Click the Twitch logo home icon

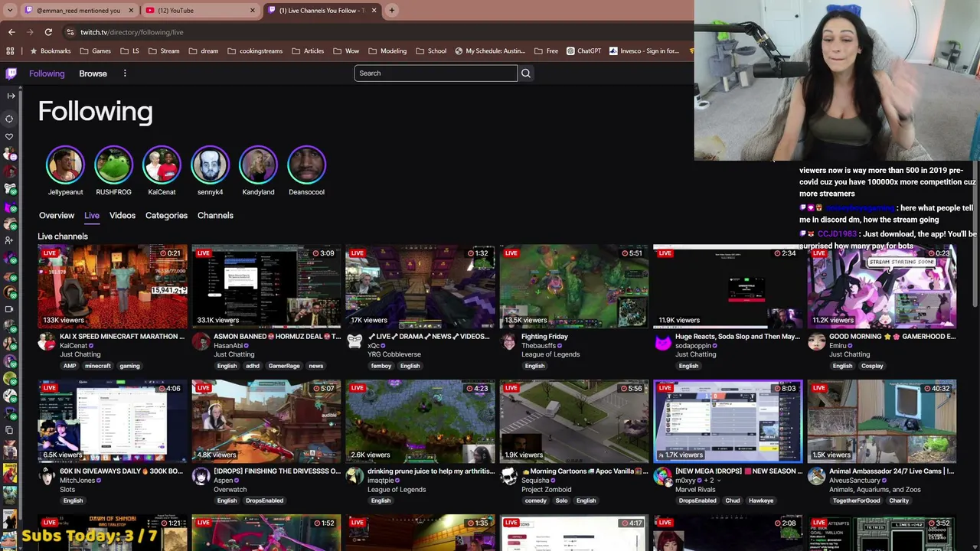tap(11, 73)
